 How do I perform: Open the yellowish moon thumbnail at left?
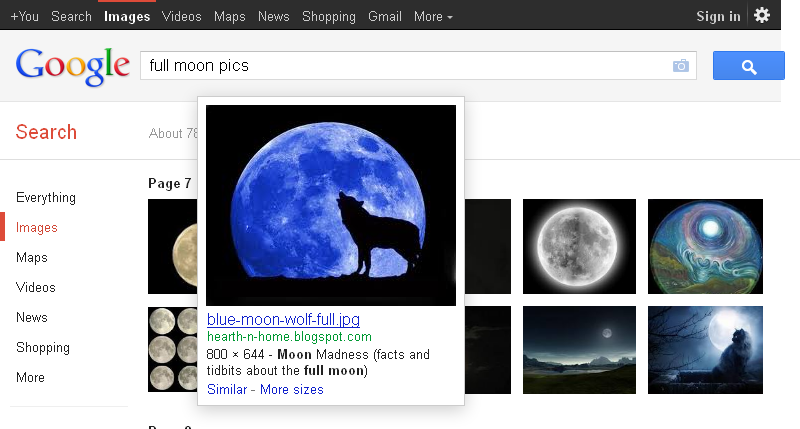point(172,246)
